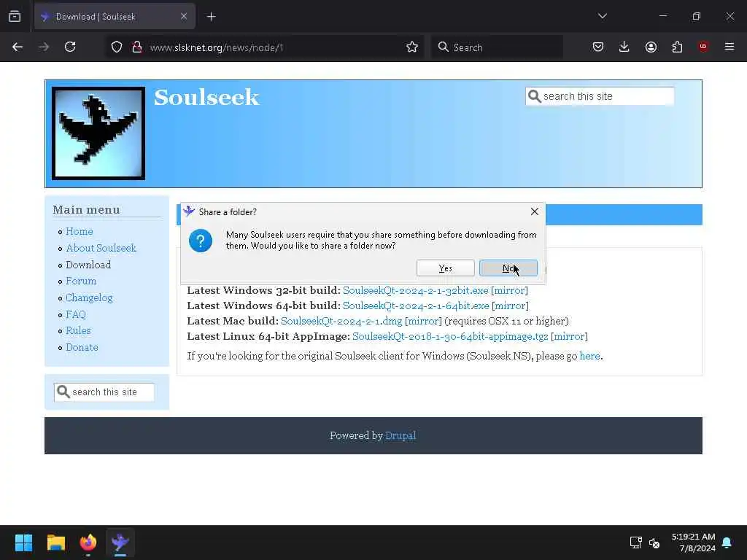Image resolution: width=747 pixels, height=560 pixels.
Task: Reload the current page
Action: [x=70, y=47]
